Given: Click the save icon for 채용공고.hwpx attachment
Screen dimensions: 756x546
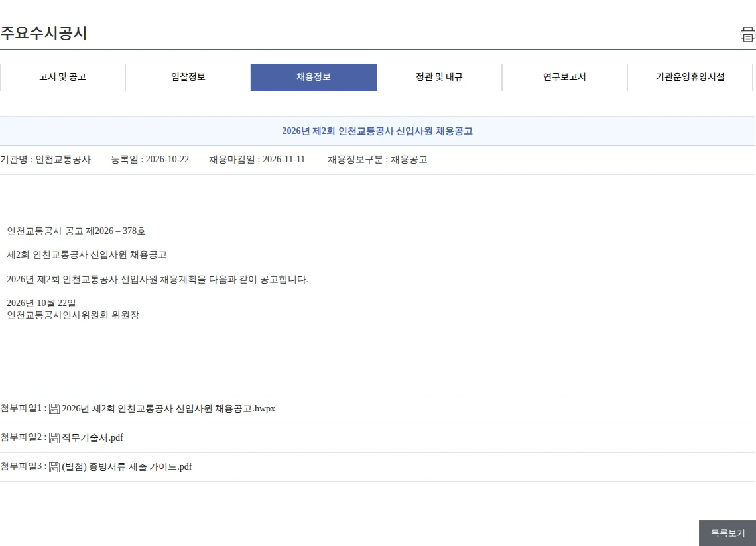Looking at the screenshot, I should 54,409.
